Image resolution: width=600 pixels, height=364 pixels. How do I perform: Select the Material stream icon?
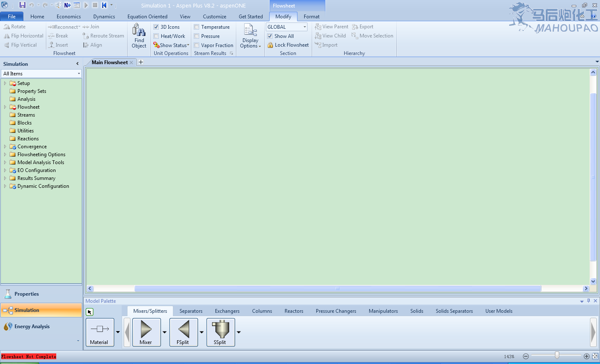(x=100, y=332)
